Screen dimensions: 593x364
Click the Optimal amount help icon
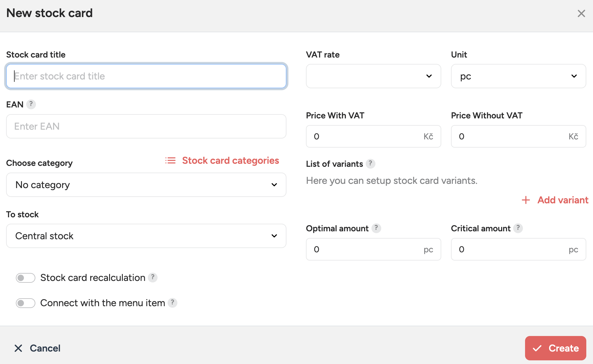pyautogui.click(x=376, y=228)
